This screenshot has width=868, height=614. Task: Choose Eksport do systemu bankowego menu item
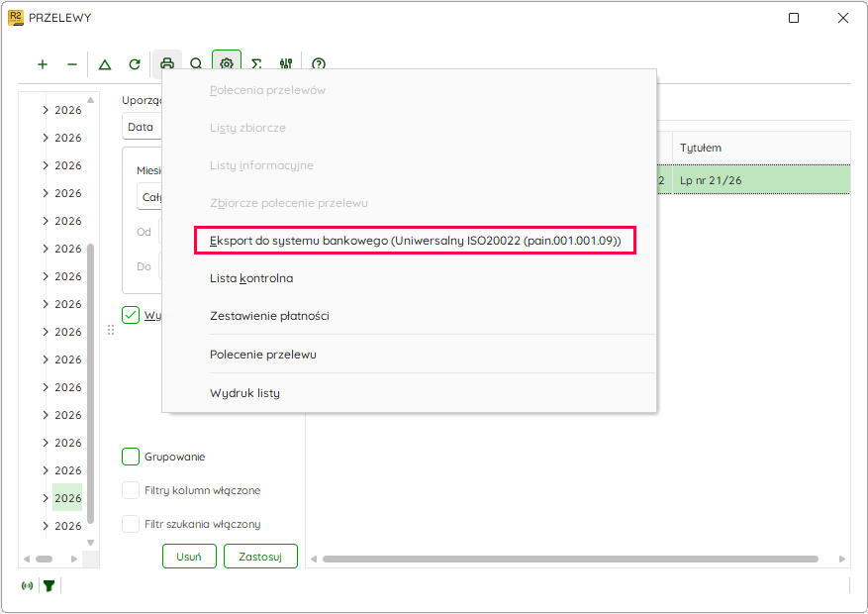click(x=415, y=241)
